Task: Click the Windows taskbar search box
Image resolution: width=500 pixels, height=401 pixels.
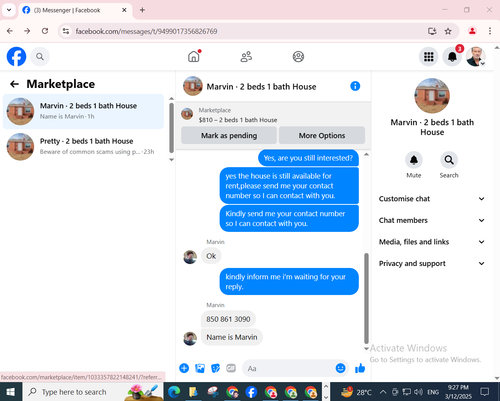Action: (x=93, y=392)
